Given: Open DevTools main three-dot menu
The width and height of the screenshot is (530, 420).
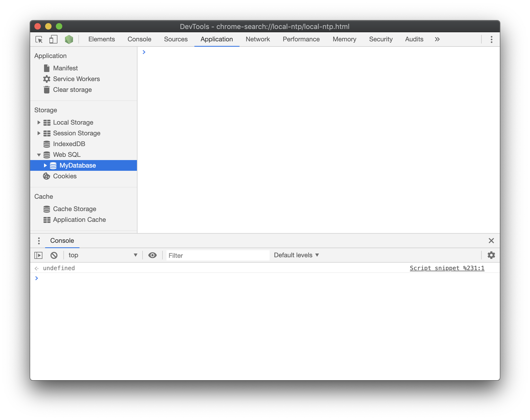Looking at the screenshot, I should coord(491,39).
